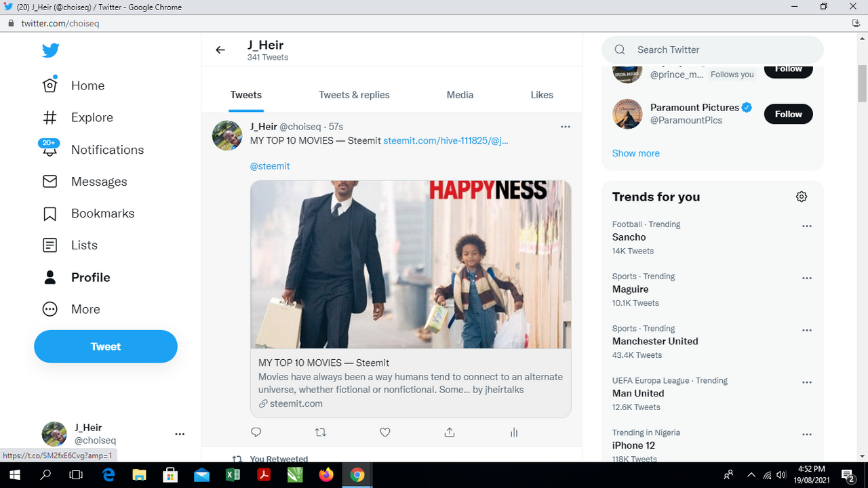Open Firefox from the taskbar
This screenshot has width=868, height=488.
(326, 475)
